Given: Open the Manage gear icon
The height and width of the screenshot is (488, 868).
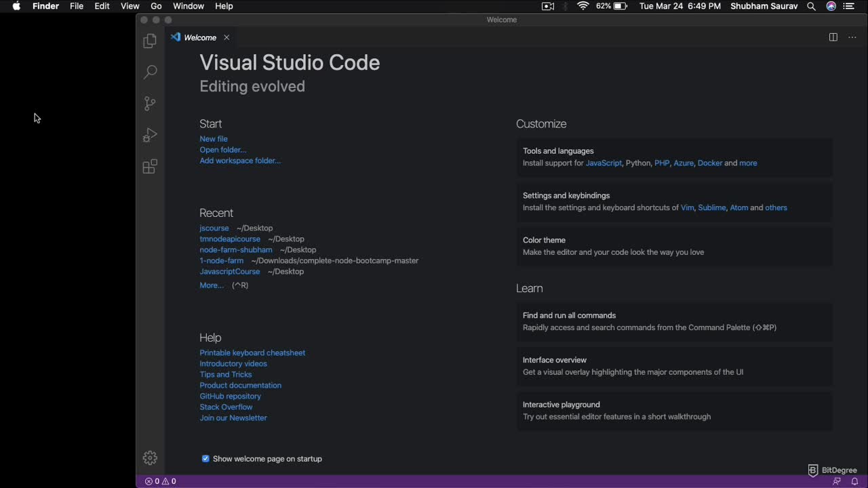Looking at the screenshot, I should pos(150,458).
